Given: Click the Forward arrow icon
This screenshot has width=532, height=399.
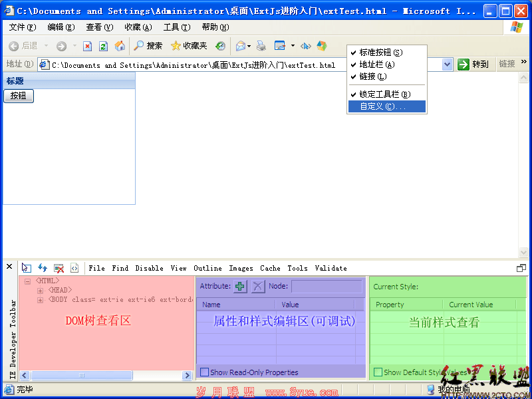Looking at the screenshot, I should coord(61,46).
